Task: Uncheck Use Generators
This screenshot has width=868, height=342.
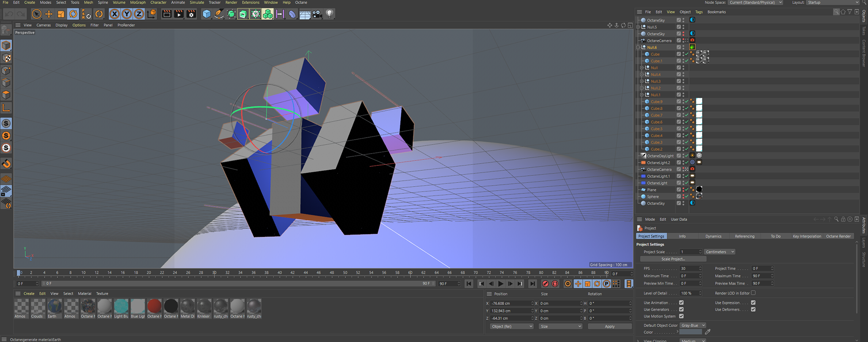Action: coord(681,309)
